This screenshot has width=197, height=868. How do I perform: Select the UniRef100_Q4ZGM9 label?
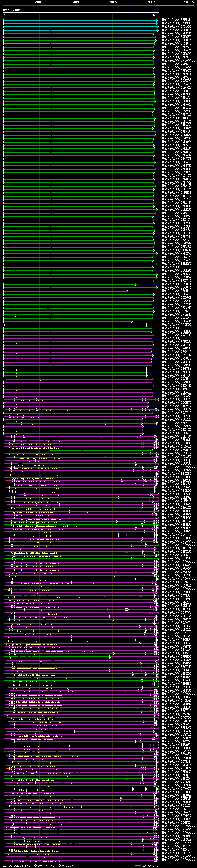pos(177,386)
